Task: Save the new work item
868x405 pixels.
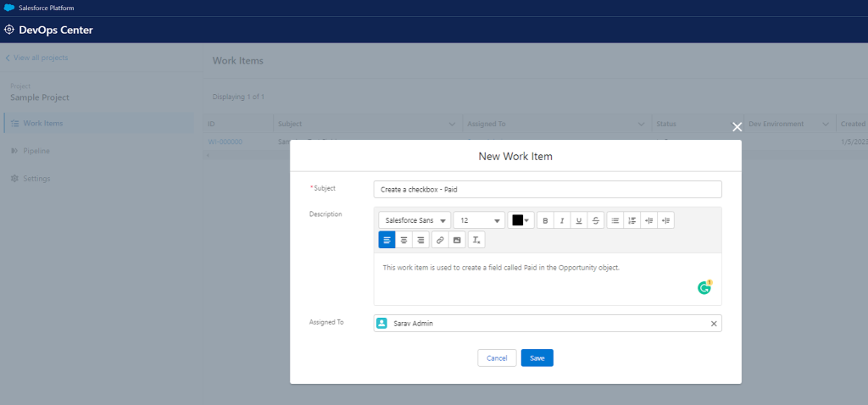Action: click(x=537, y=358)
